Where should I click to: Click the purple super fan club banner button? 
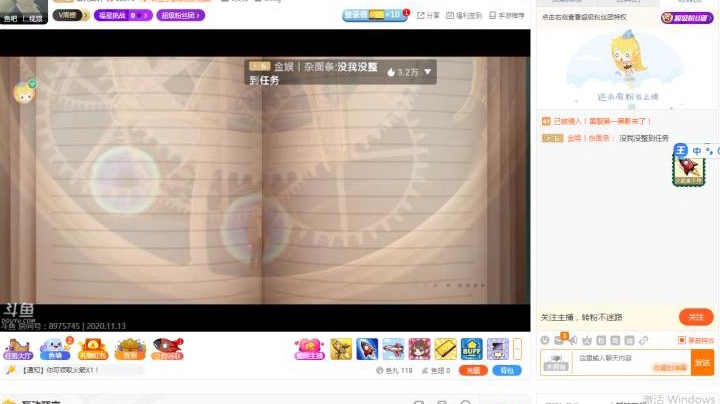[687, 18]
